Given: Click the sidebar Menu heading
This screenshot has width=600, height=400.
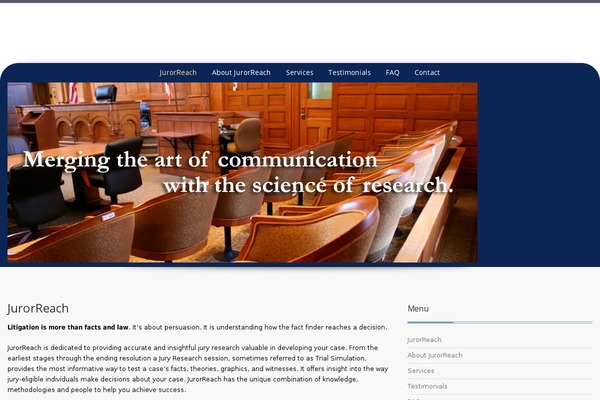Looking at the screenshot, I should (418, 309).
